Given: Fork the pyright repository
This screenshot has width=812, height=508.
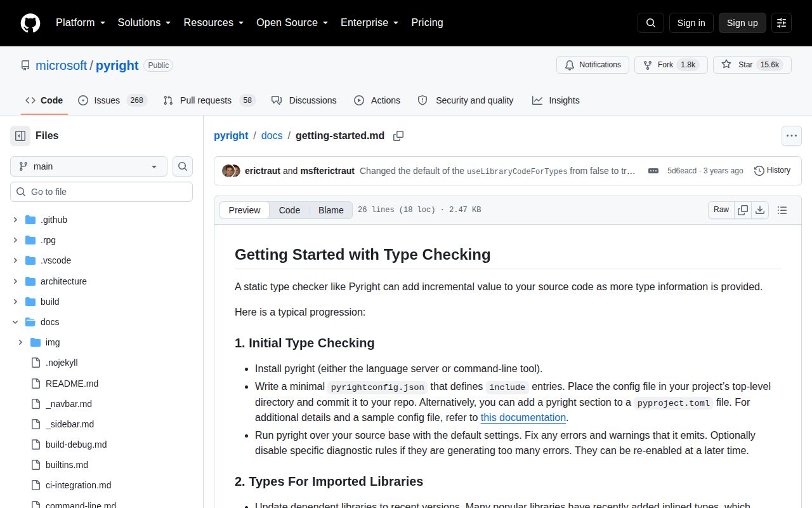Looking at the screenshot, I should [671, 65].
